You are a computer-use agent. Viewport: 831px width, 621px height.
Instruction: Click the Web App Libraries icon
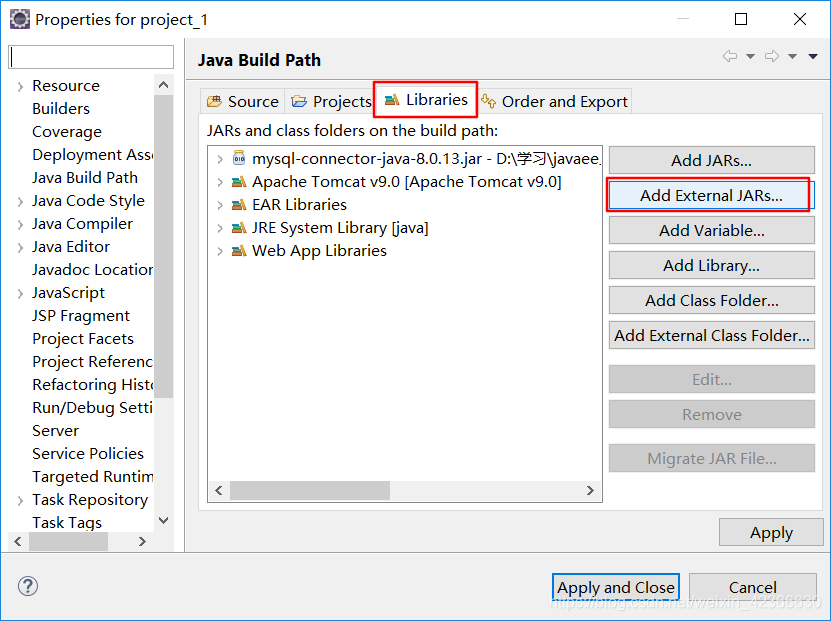click(x=239, y=251)
